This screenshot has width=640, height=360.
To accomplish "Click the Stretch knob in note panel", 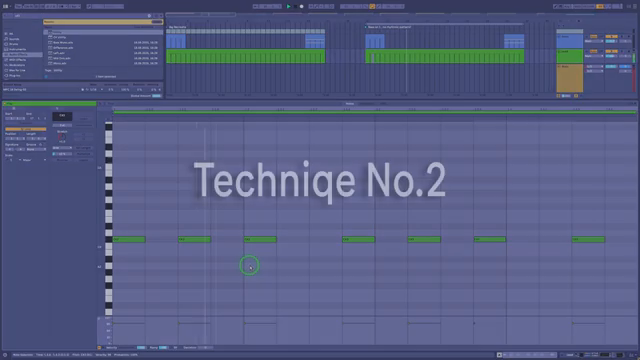I will click(x=62, y=137).
